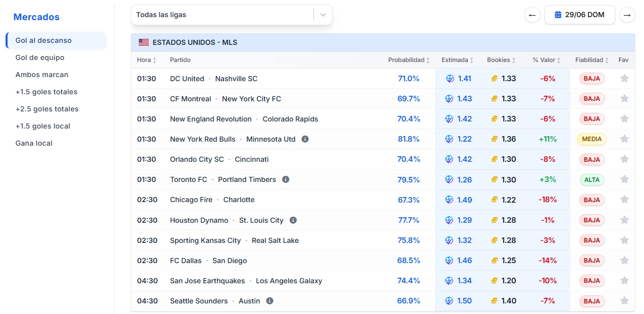Image resolution: width=644 pixels, height=314 pixels.
Task: Favorite San Jose Earthquakes – Los Angeles Galaxy
Action: click(x=624, y=281)
